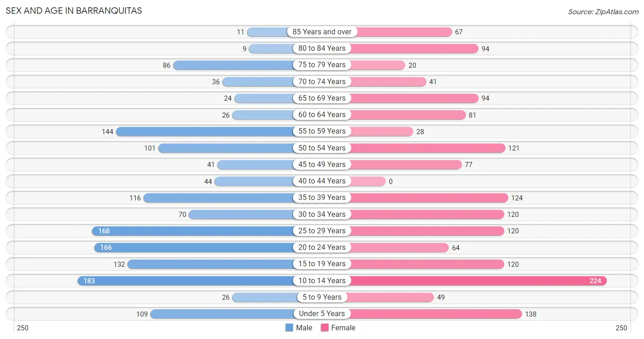Toggle the Female legend swatch
This screenshot has width=644, height=339.
coord(325,328)
